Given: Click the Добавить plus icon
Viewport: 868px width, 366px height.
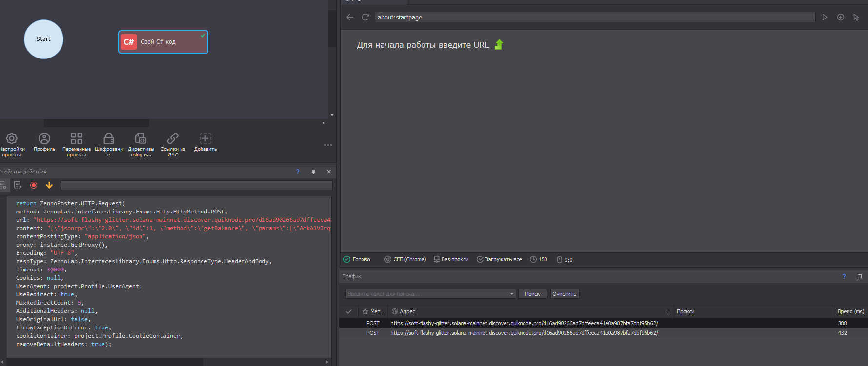Looking at the screenshot, I should coord(205,139).
